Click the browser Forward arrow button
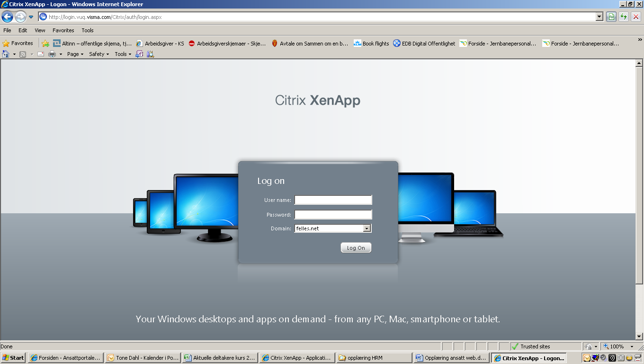 tap(20, 17)
